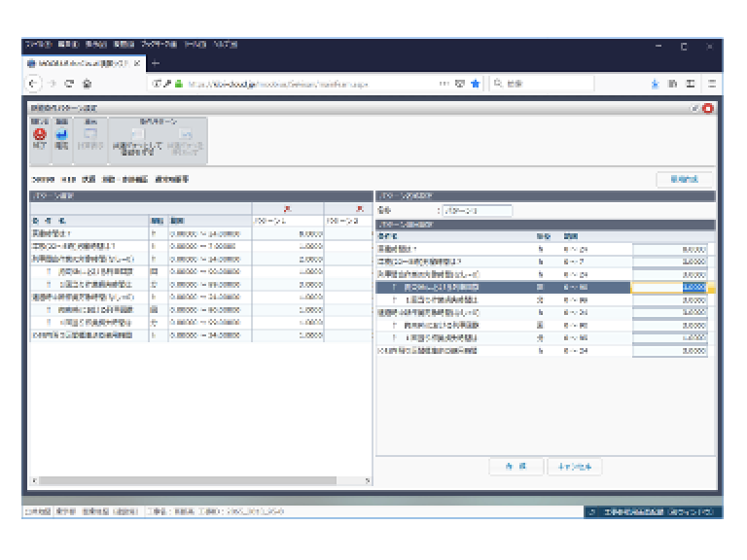
Task: Go to the browser home page icon
Action: [x=88, y=84]
